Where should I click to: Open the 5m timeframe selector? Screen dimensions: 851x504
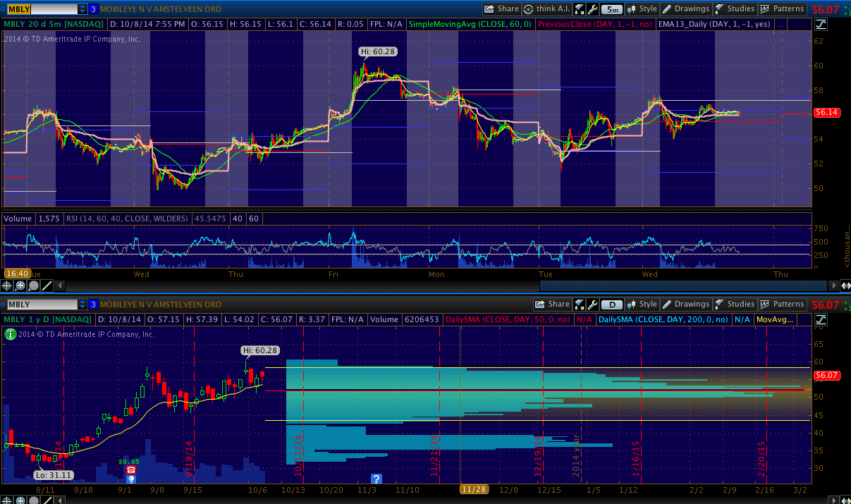coord(613,9)
